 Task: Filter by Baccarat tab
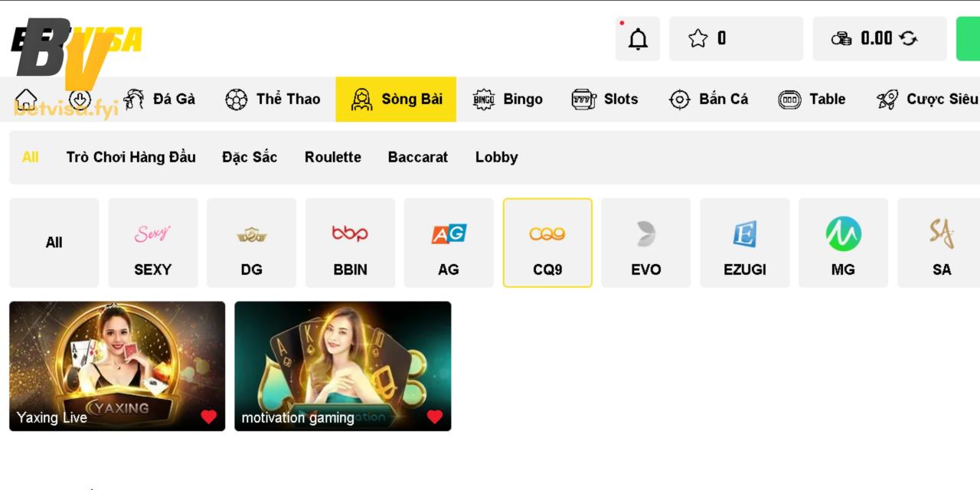point(417,158)
